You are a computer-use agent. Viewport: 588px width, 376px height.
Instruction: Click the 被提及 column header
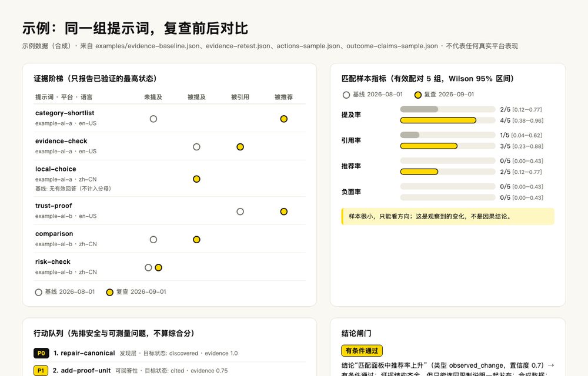196,97
